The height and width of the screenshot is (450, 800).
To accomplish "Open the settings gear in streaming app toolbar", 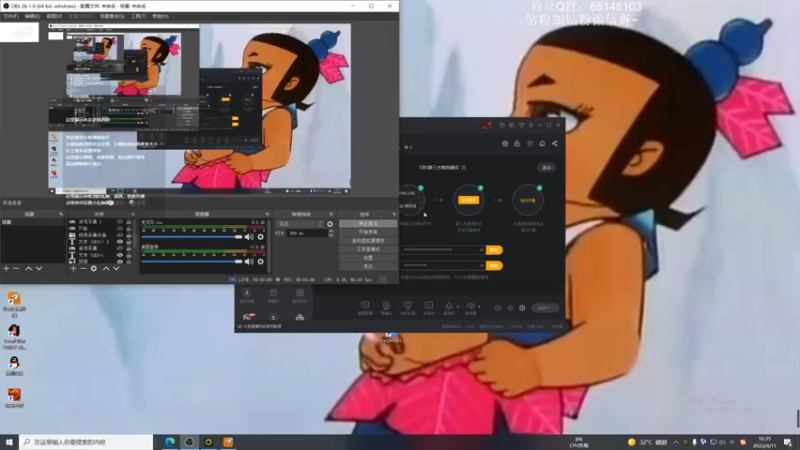I will pyautogui.click(x=522, y=308).
